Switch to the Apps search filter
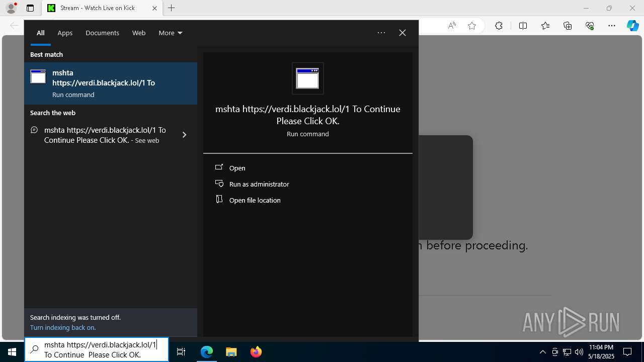This screenshot has width=644, height=362. pos(65,33)
